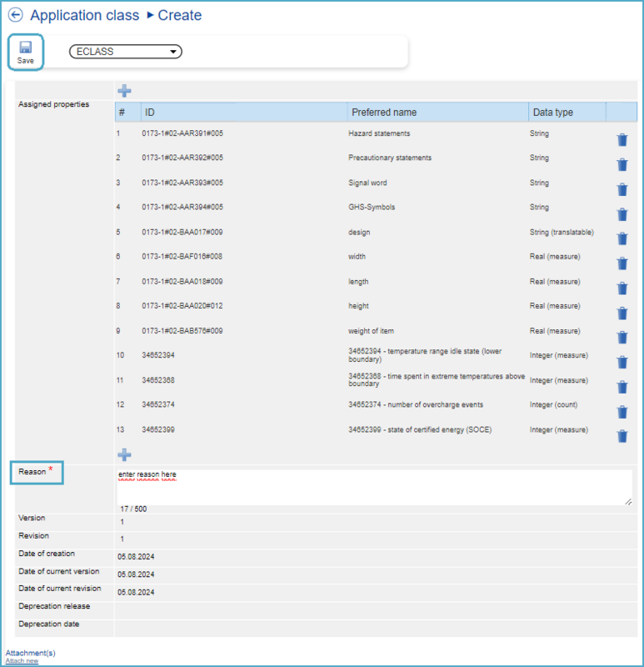Grab the Reason textarea resize handle
Viewport: 644px width, 667px height.
point(628,501)
